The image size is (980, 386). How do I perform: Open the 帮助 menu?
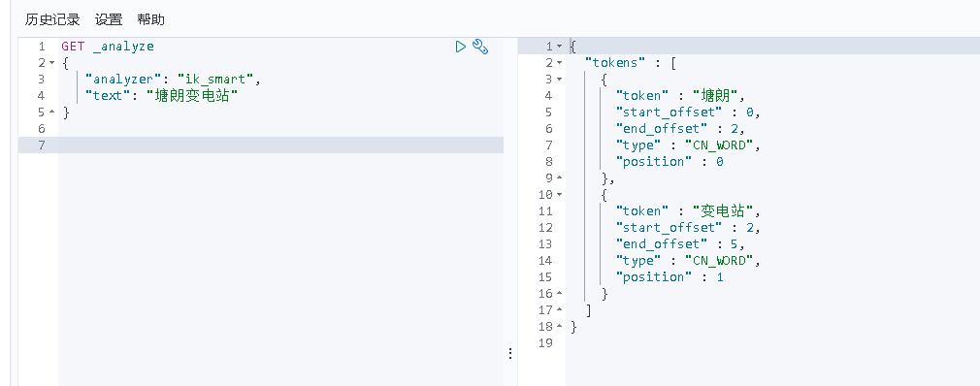click(x=151, y=19)
